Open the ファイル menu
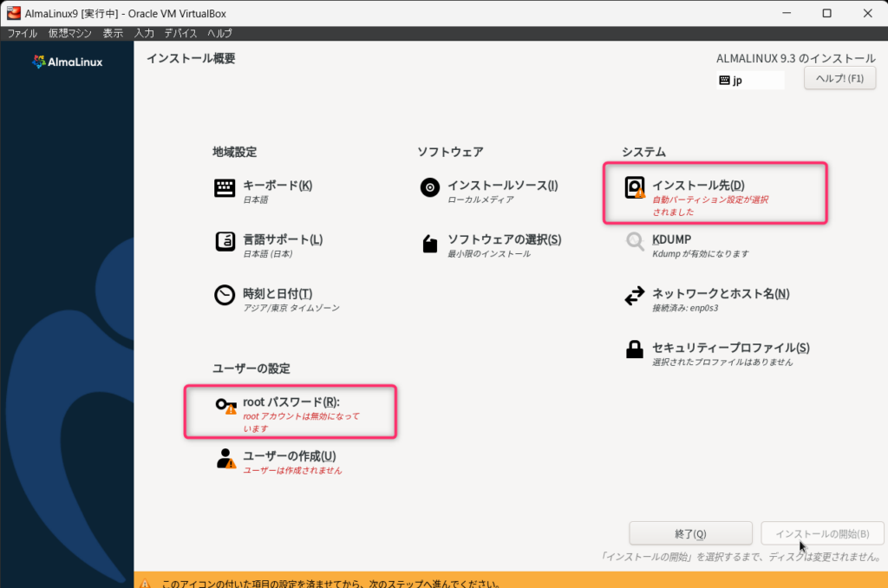888x588 pixels. [x=23, y=33]
